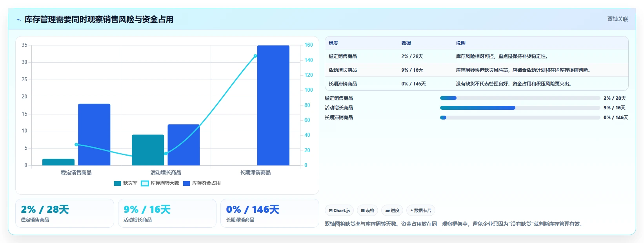Click the 稳定销售商品 缺货率 bar
Image resolution: width=644 pixels, height=243 pixels.
58,162
